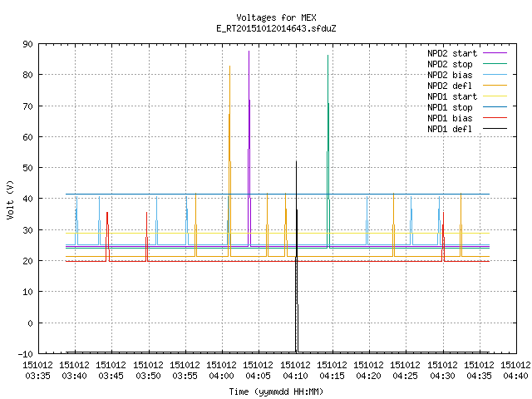The height and width of the screenshot is (399, 532).
Task: Click the tallest orange NPD2 defl spike
Action: [x=230, y=161]
